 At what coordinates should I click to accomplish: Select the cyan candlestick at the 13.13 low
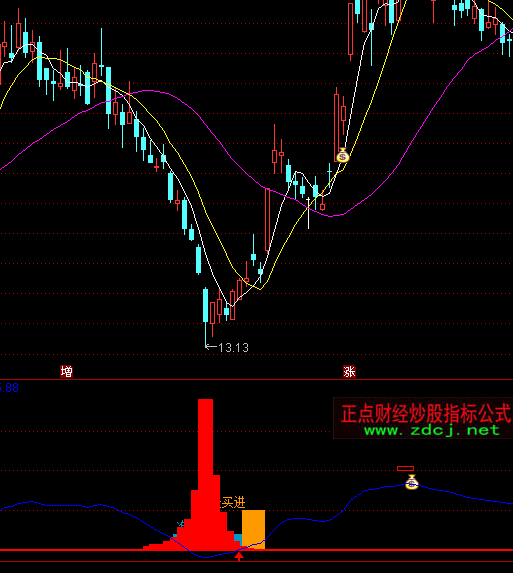point(205,316)
